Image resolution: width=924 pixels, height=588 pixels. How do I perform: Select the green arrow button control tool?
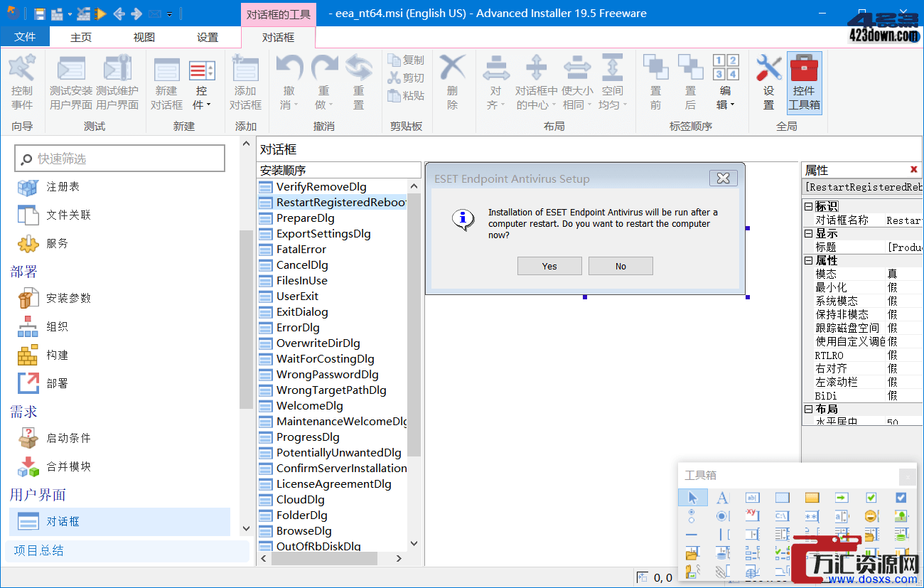tap(842, 498)
